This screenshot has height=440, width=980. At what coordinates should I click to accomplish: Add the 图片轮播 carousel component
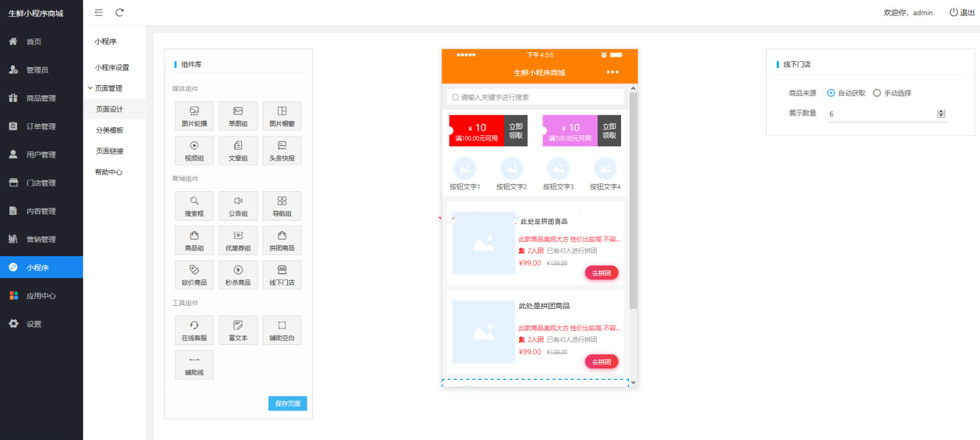pyautogui.click(x=194, y=116)
